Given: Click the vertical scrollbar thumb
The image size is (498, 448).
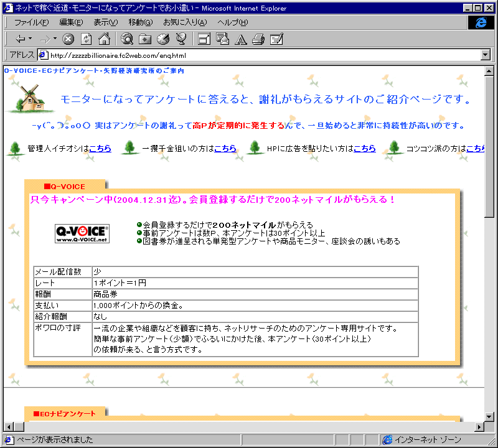Looking at the screenshot, I should coord(489,147).
